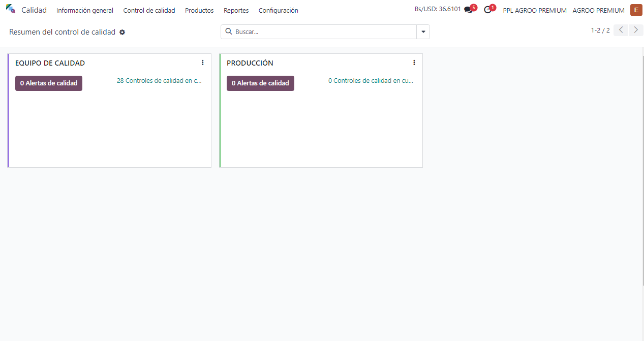Open Equipo de Calidad card options menu
The width and height of the screenshot is (644, 341).
[x=202, y=63]
